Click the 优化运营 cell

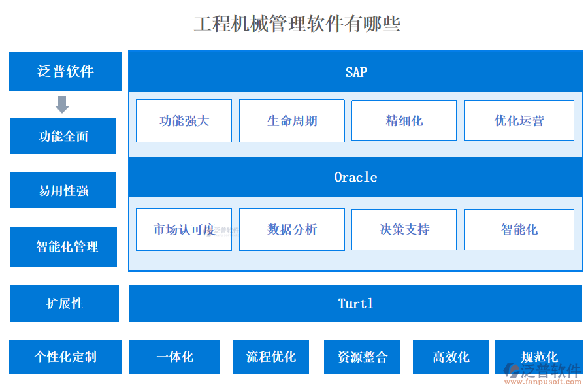click(519, 120)
